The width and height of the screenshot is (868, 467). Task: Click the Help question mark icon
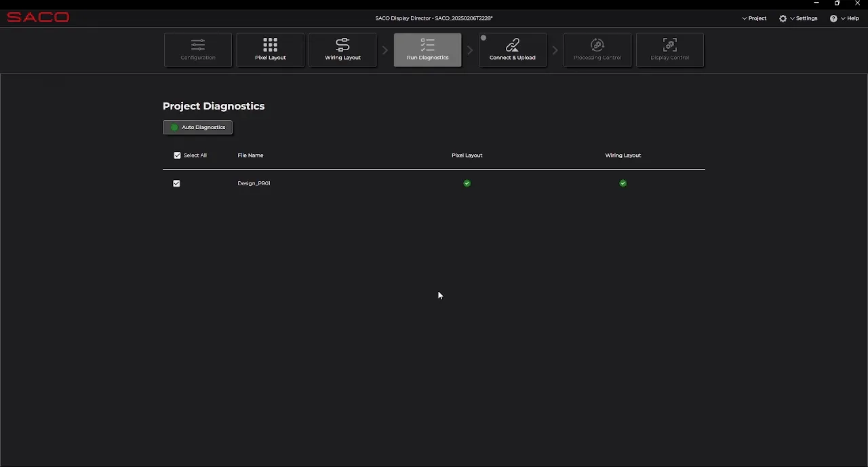click(833, 18)
